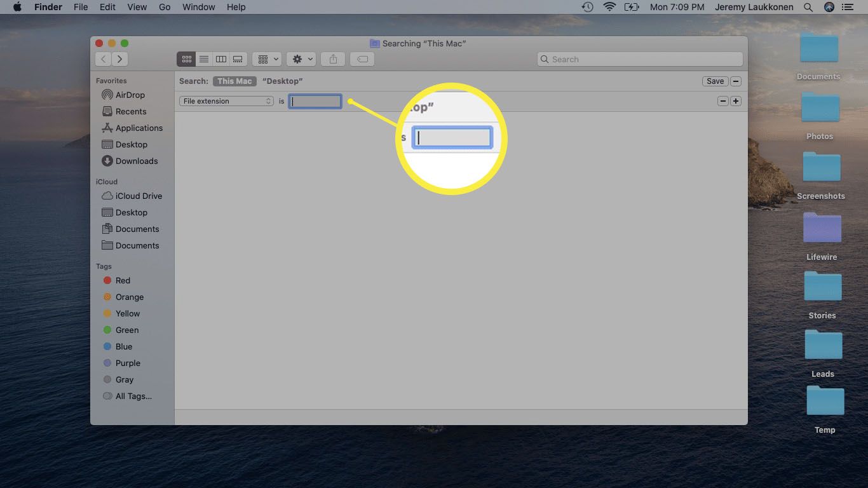Select the Red tag in sidebar
868x488 pixels.
123,280
